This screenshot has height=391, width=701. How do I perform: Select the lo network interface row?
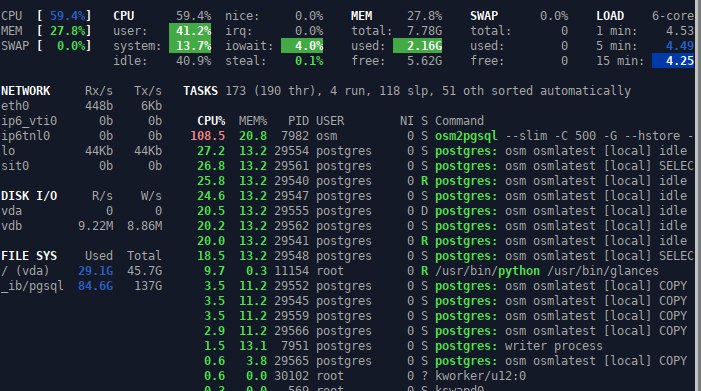pyautogui.click(x=81, y=151)
